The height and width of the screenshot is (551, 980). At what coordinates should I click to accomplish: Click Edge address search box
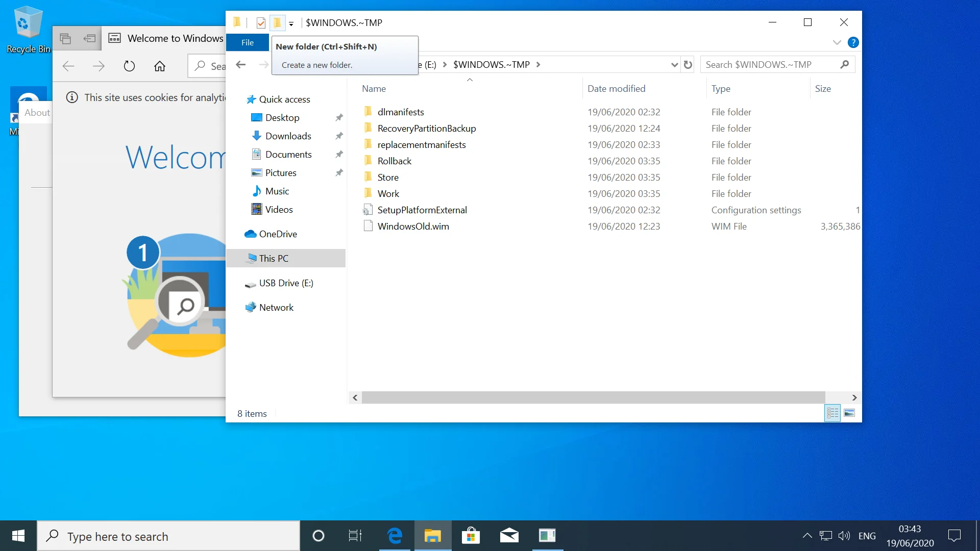[x=207, y=66]
